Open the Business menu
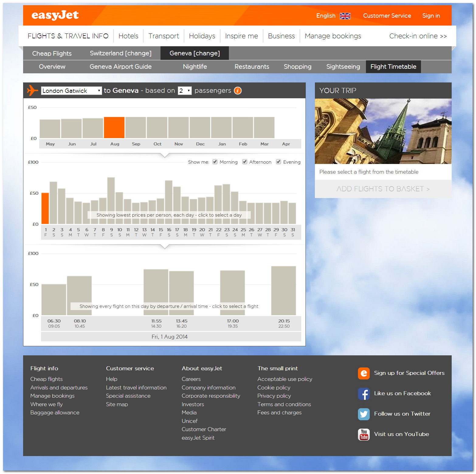The height and width of the screenshot is (474, 476). tap(281, 36)
